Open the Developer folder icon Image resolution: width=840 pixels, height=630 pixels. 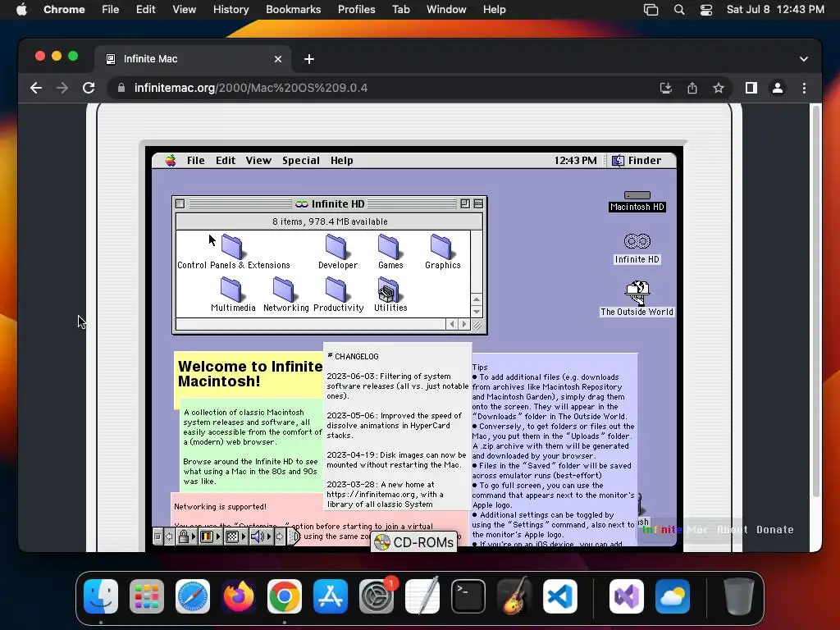click(x=336, y=247)
